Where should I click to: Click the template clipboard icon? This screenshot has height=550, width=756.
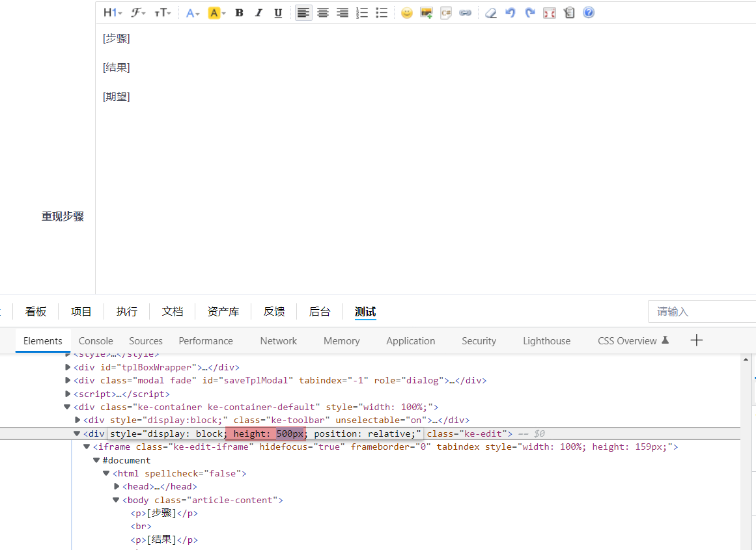[569, 13]
